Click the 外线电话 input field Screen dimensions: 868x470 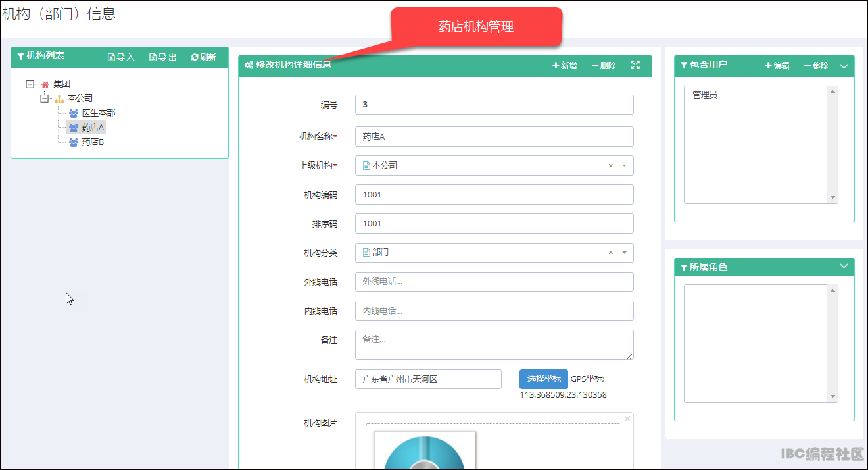coord(494,282)
